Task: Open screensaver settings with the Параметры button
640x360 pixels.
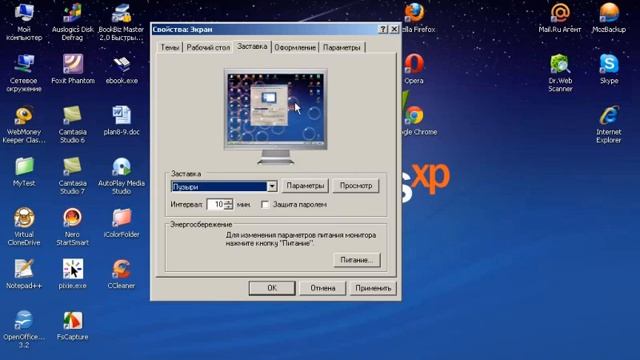Action: point(305,186)
